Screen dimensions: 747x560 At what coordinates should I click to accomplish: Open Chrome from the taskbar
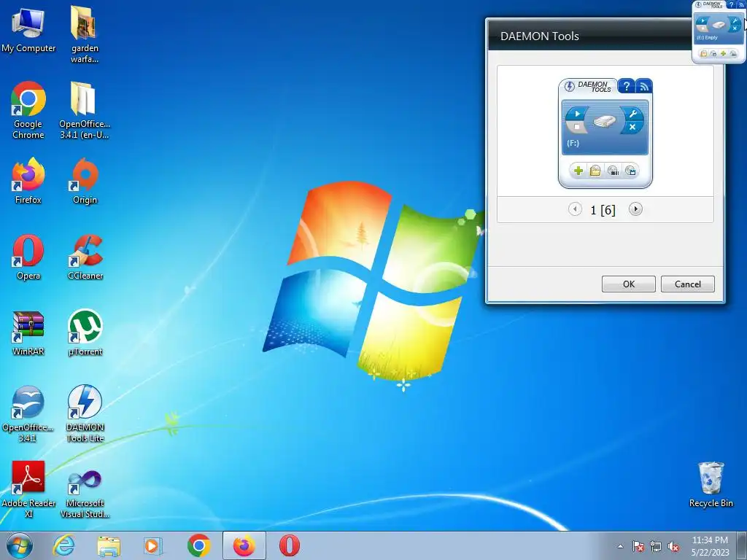[198, 545]
